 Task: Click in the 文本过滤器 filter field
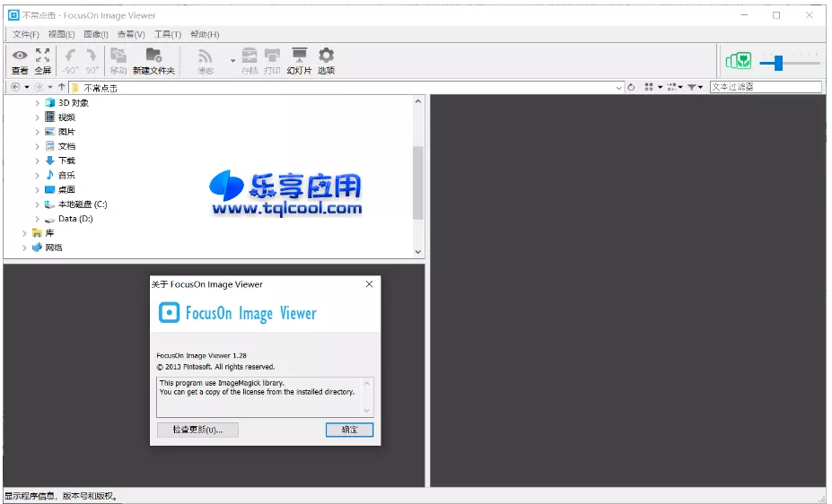(x=766, y=87)
